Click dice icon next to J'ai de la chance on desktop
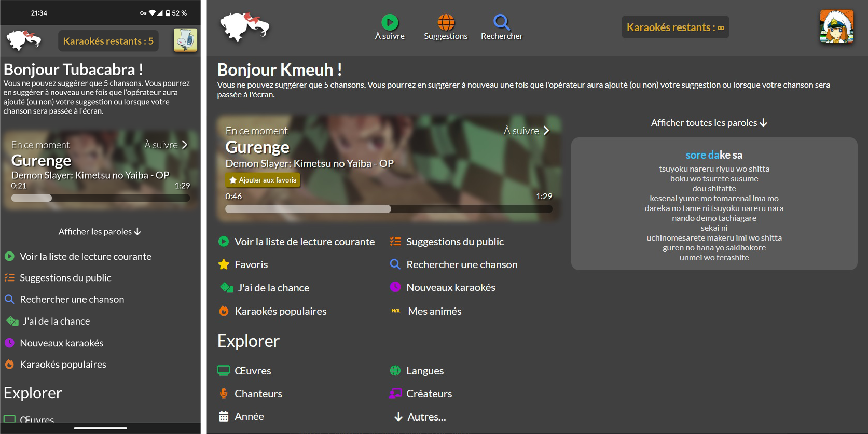The width and height of the screenshot is (868, 434). [227, 287]
